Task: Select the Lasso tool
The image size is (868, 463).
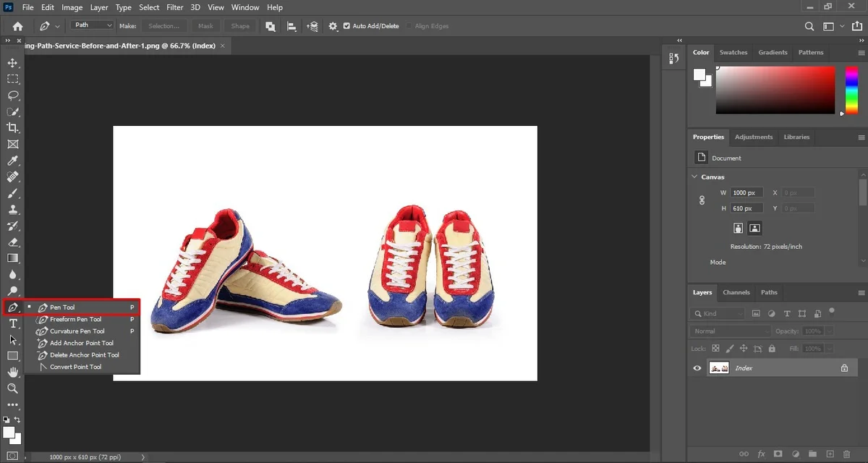Action: (12, 95)
